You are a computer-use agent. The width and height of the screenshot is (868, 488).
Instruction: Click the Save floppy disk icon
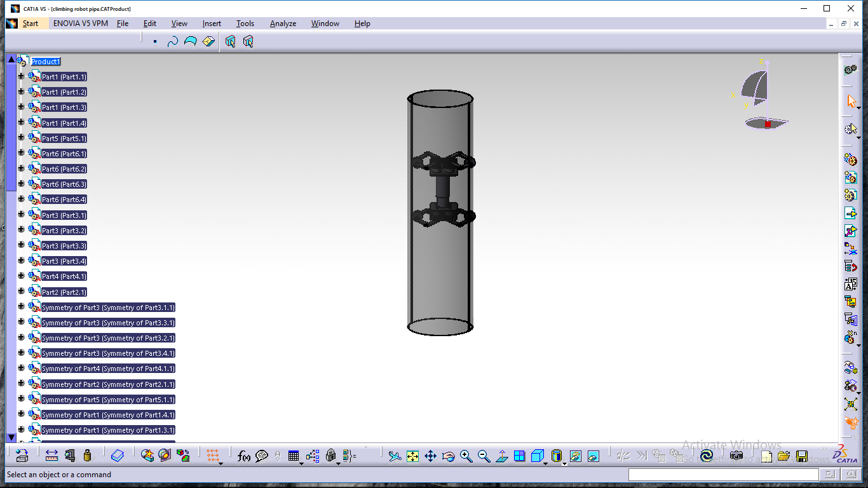pos(802,456)
